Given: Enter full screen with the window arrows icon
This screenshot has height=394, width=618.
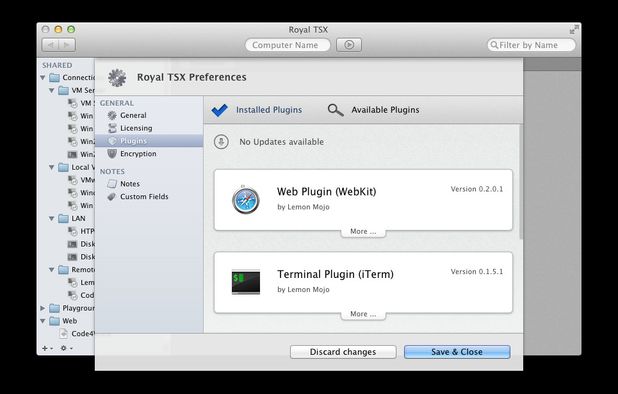Looking at the screenshot, I should pos(574,30).
